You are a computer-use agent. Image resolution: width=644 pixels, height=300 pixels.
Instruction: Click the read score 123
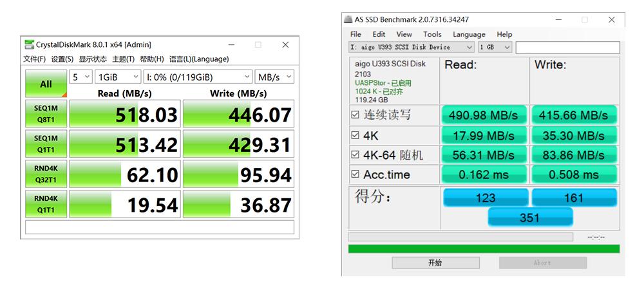(486, 198)
